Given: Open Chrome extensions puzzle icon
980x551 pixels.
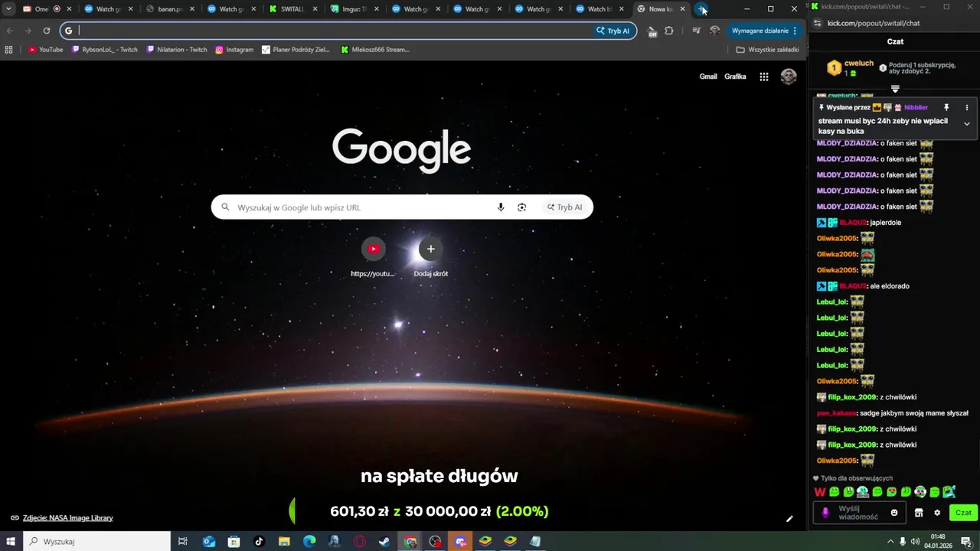Looking at the screenshot, I should click(669, 31).
